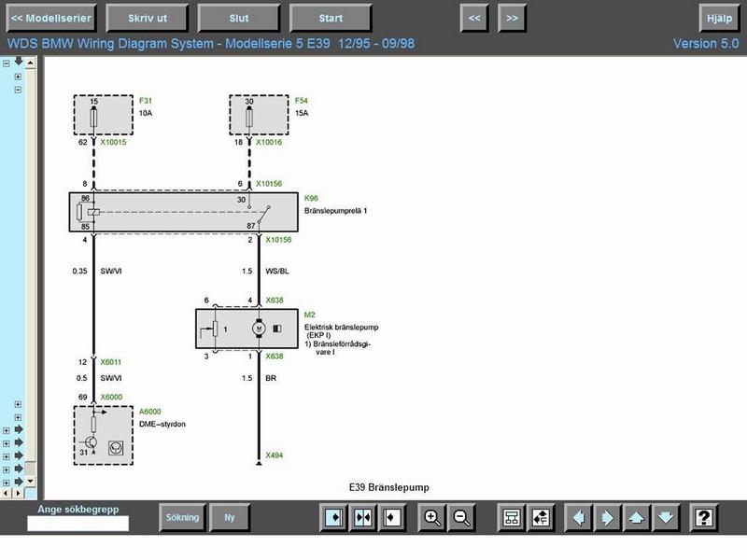The image size is (747, 560).
Task: Collapse the topmost tree node
Action: pyautogui.click(x=7, y=63)
